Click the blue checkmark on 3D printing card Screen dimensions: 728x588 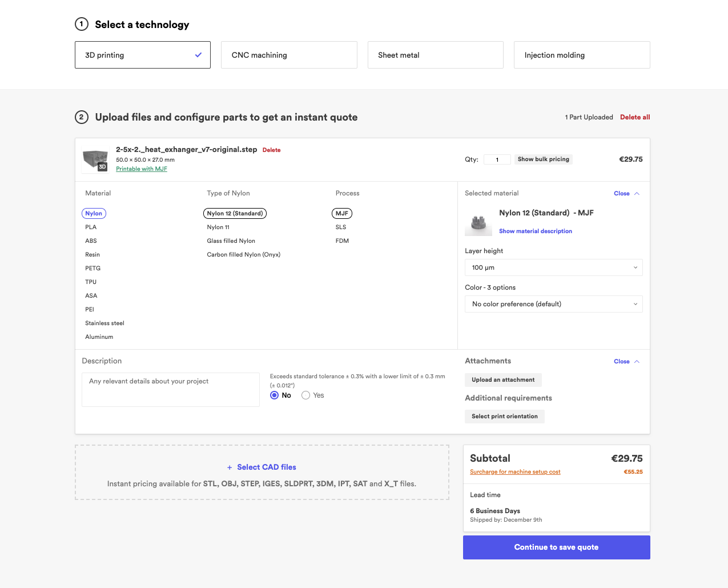click(198, 54)
